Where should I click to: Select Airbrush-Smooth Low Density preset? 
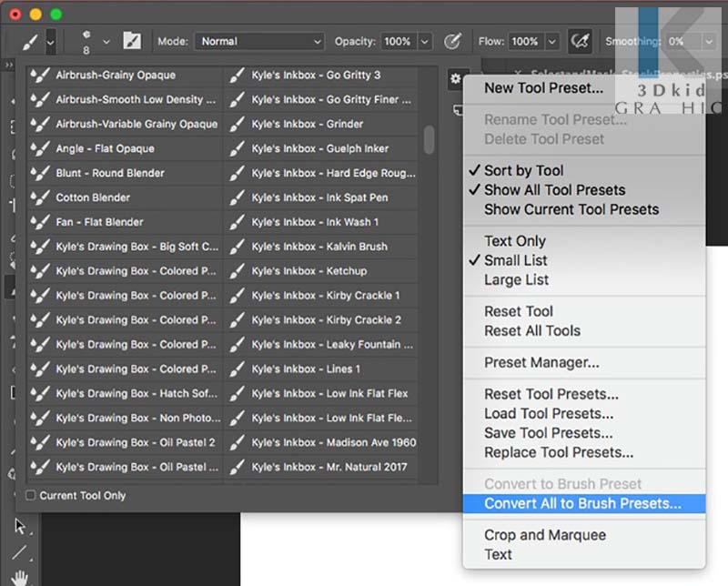pos(125,99)
